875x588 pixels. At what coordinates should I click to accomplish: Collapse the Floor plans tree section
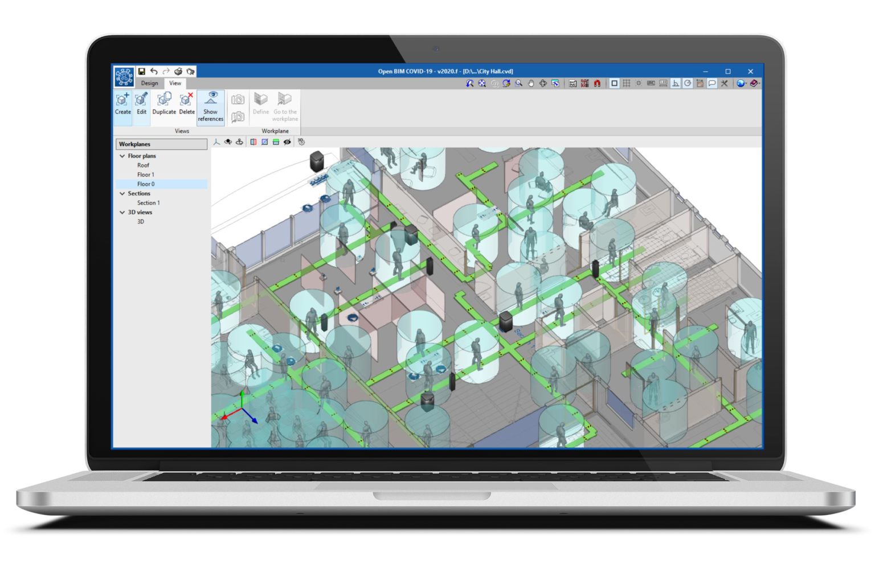tap(122, 156)
